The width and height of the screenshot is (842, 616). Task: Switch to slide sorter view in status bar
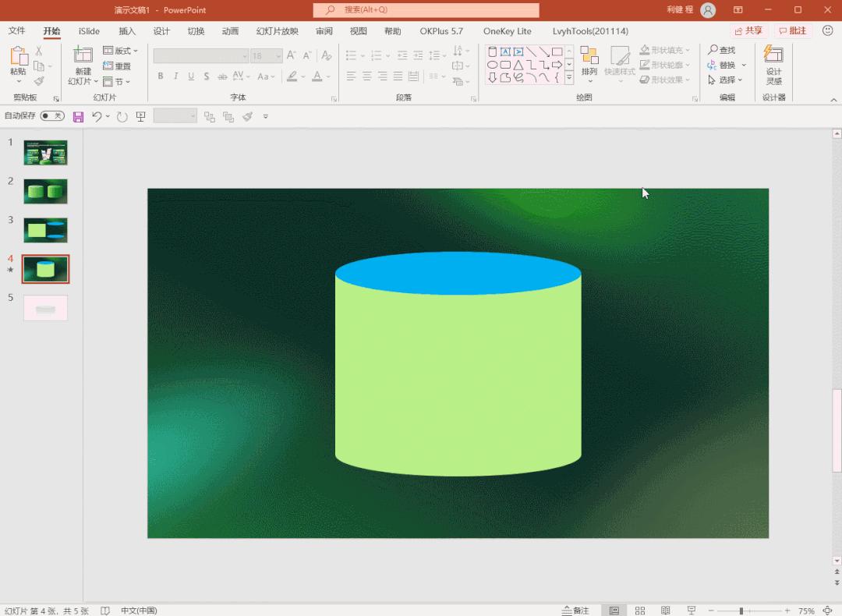click(x=640, y=611)
